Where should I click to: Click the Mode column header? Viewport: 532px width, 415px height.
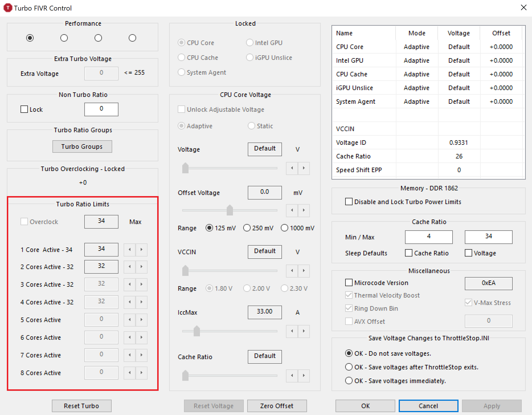[417, 33]
